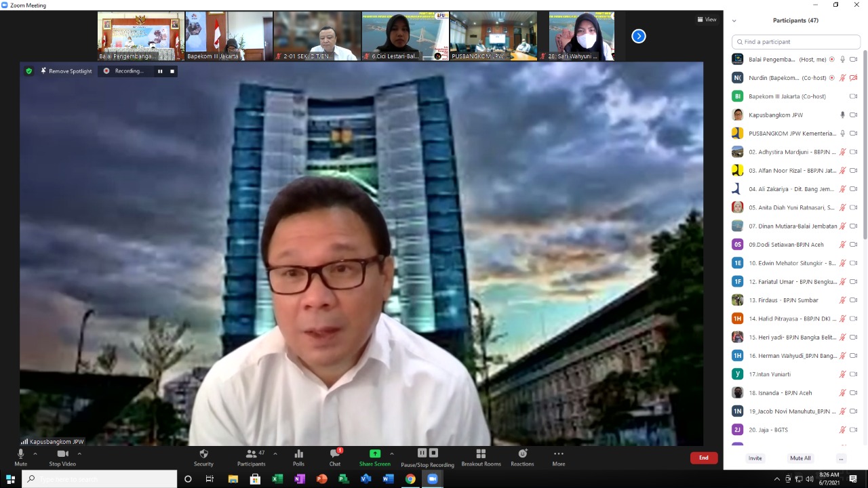Image resolution: width=868 pixels, height=488 pixels.
Task: Open the Reactions menu
Action: tap(522, 457)
